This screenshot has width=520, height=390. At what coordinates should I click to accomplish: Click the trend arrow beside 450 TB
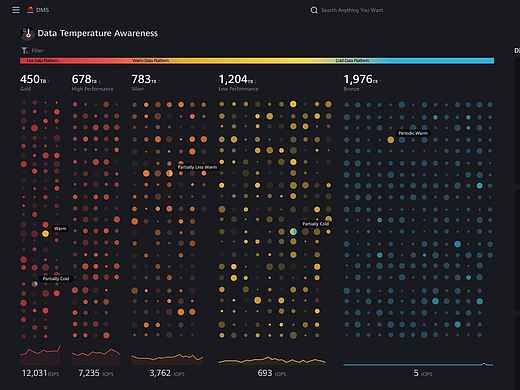(49, 81)
